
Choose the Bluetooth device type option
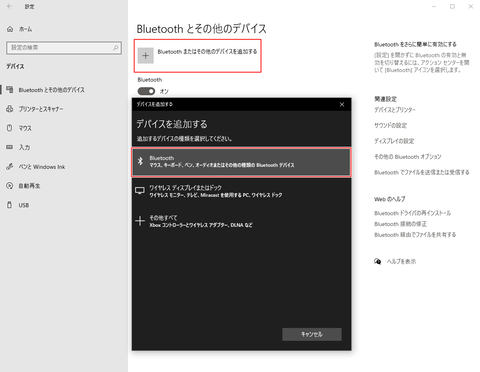[x=241, y=162]
